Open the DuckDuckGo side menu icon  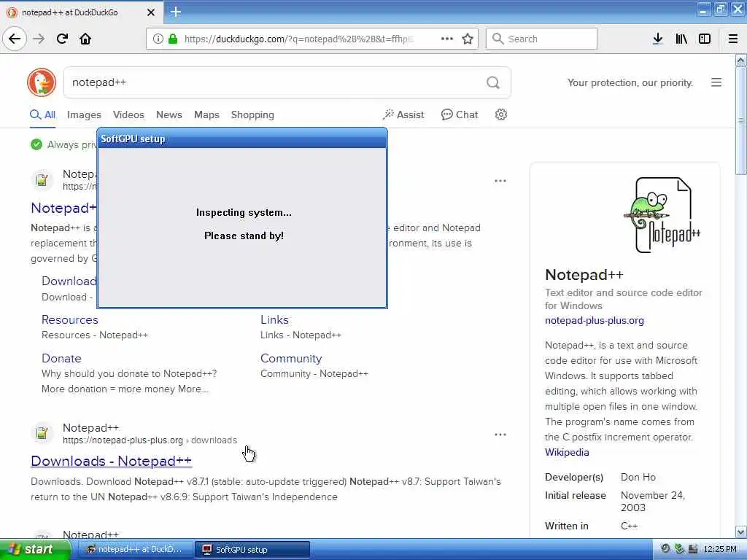716,82
